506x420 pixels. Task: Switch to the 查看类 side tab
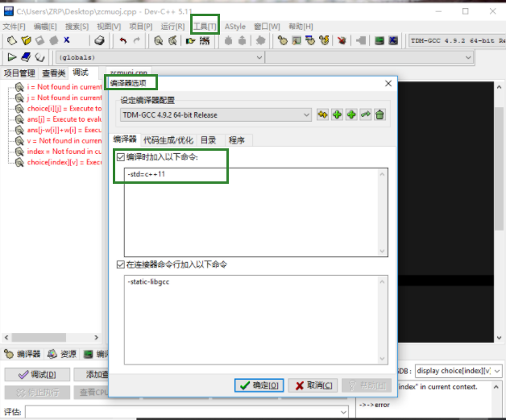53,73
